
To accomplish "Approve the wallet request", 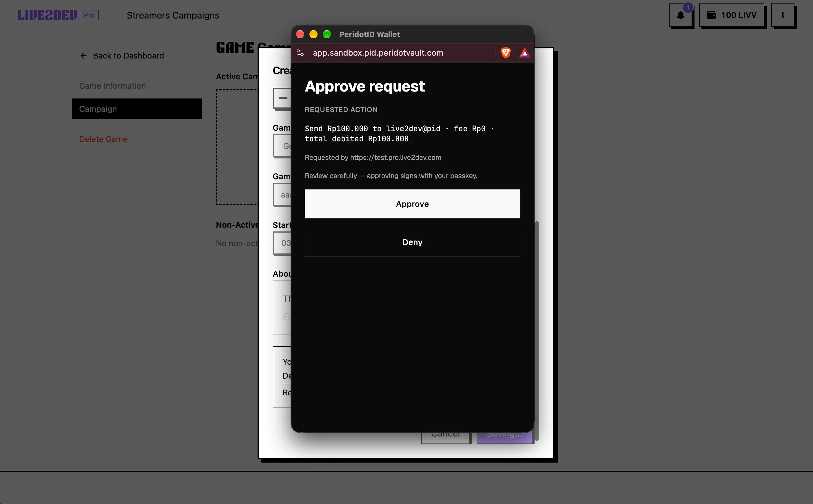I will tap(412, 204).
